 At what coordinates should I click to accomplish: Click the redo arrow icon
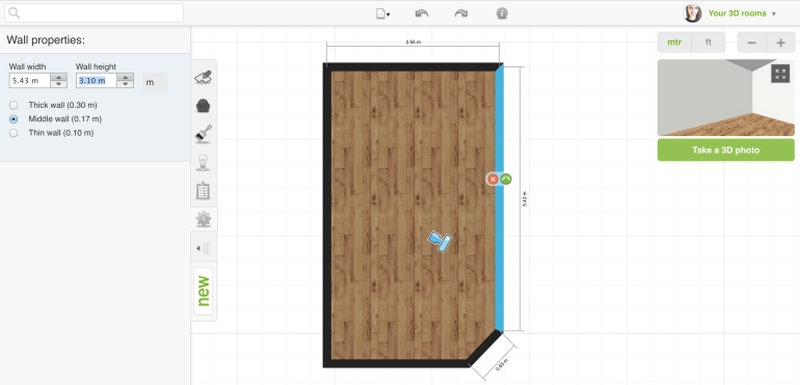pyautogui.click(x=461, y=14)
